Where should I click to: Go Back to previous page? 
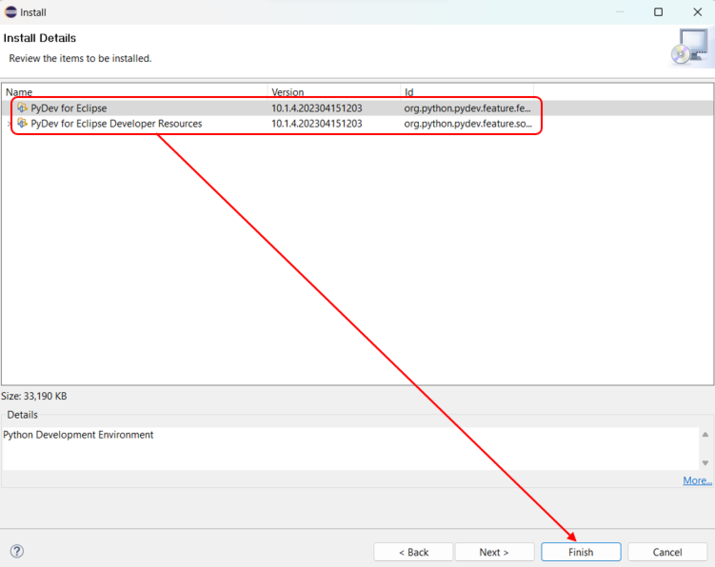tap(413, 552)
